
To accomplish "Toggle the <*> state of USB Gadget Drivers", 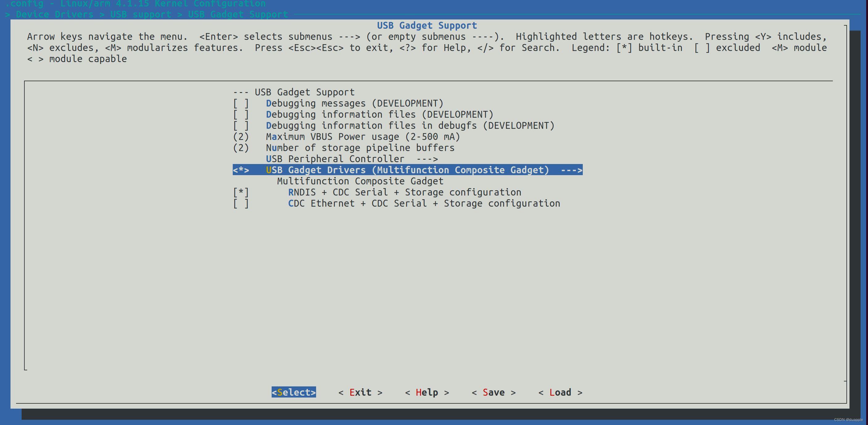I will (241, 170).
